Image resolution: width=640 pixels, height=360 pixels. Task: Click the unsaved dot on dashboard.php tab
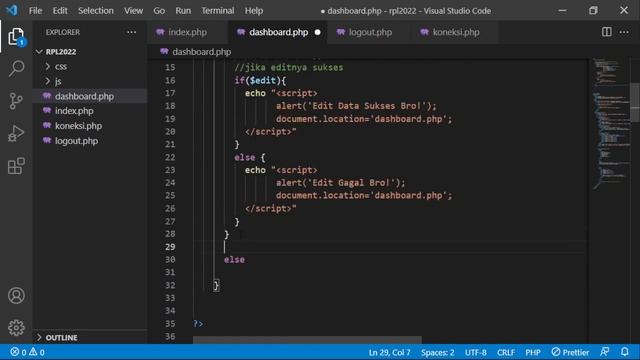[x=318, y=32]
